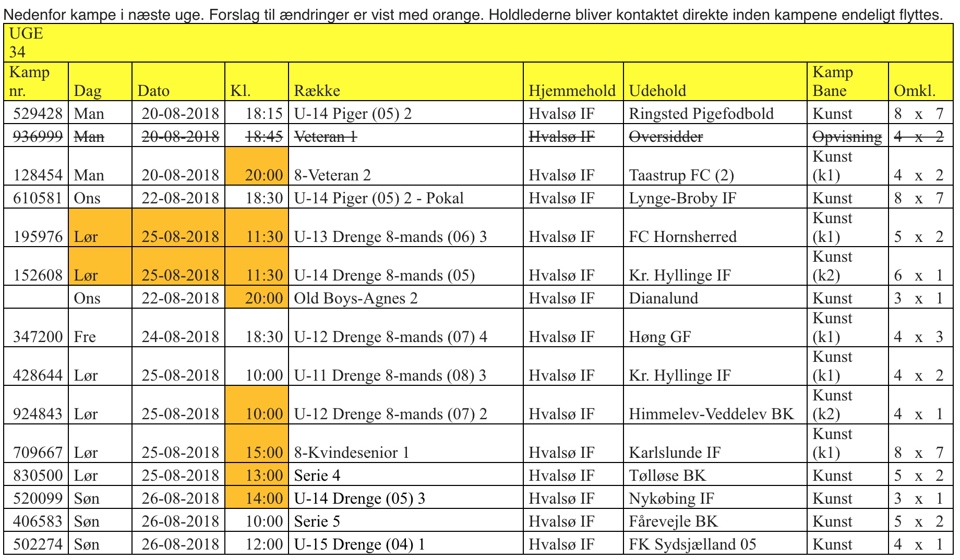Click 'U-11 Drenge 8-mands (08) 3' cell
This screenshot has width=960, height=560.
tap(405, 367)
